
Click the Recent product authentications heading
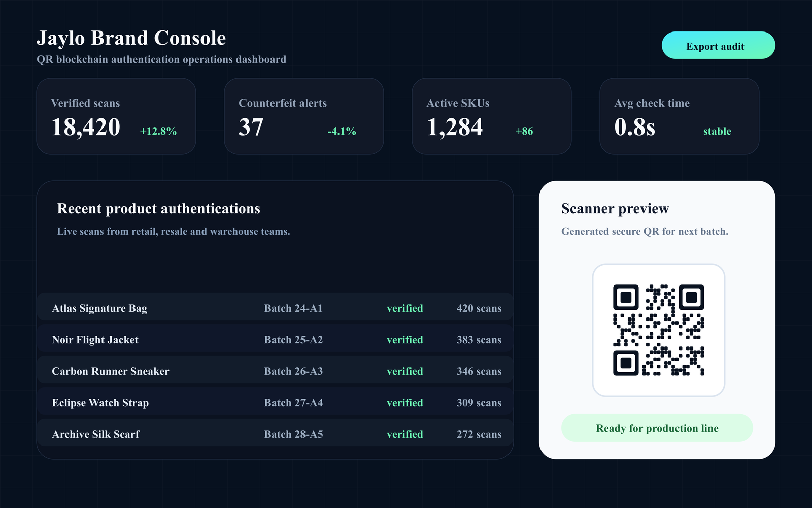(159, 209)
